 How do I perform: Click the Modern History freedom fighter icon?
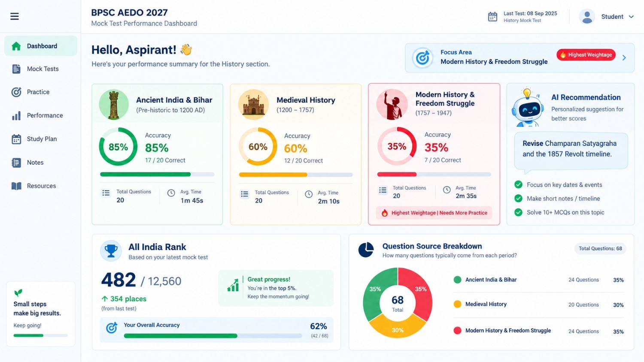click(x=392, y=104)
